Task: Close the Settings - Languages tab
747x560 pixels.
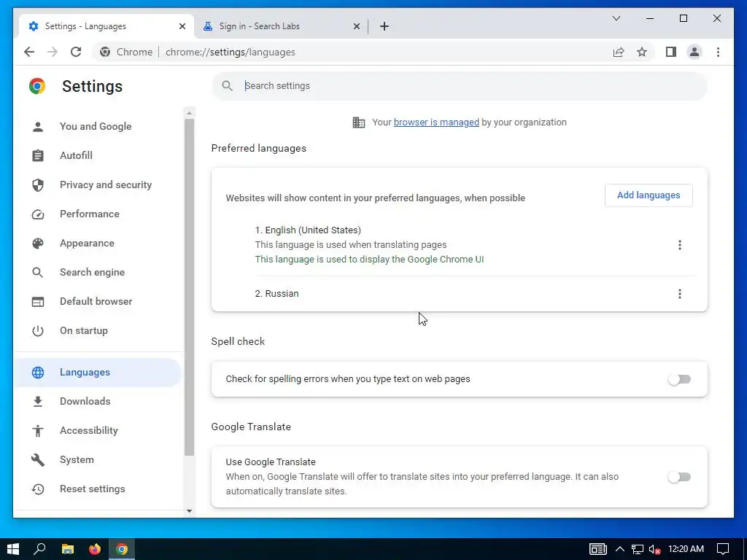Action: [x=182, y=26]
